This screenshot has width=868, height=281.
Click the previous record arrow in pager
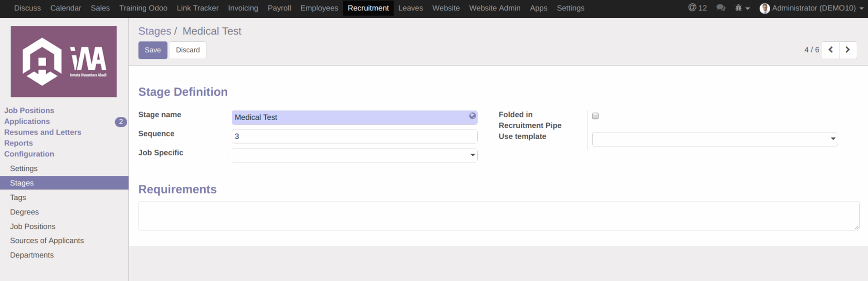[x=830, y=50]
